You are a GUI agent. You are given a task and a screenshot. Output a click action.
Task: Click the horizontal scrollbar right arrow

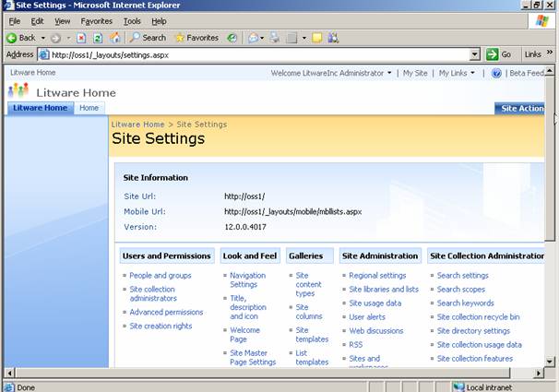[x=539, y=374]
